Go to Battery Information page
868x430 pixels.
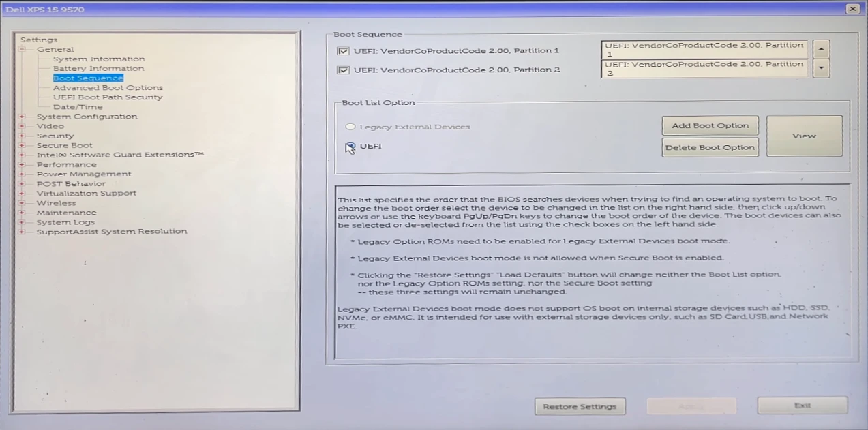(98, 69)
